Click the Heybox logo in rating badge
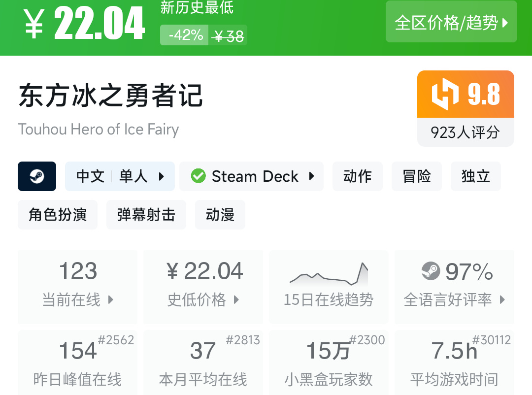 pyautogui.click(x=445, y=94)
